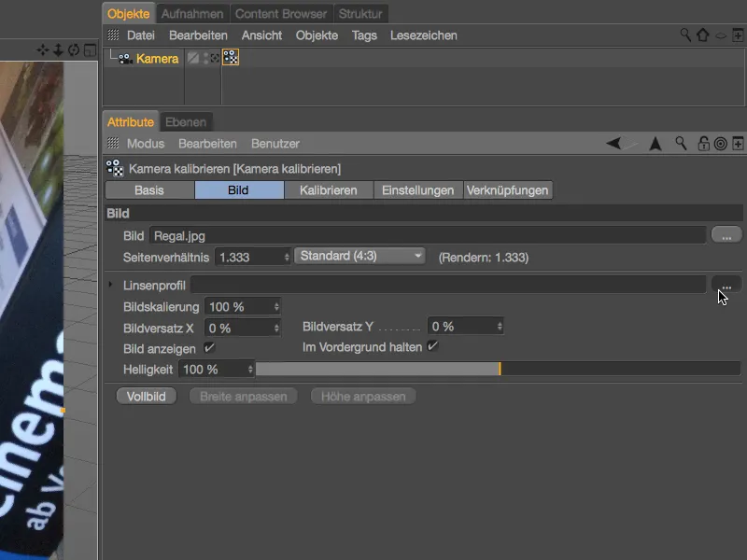747x560 pixels.
Task: Expand the Linsenprofil disclosure triangle
Action: coord(110,285)
